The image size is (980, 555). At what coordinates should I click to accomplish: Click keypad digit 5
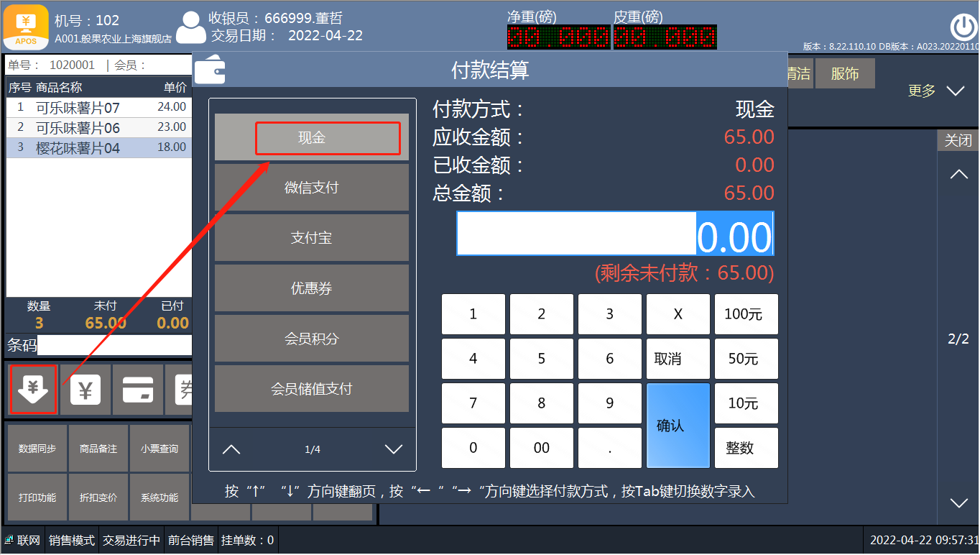tap(542, 359)
